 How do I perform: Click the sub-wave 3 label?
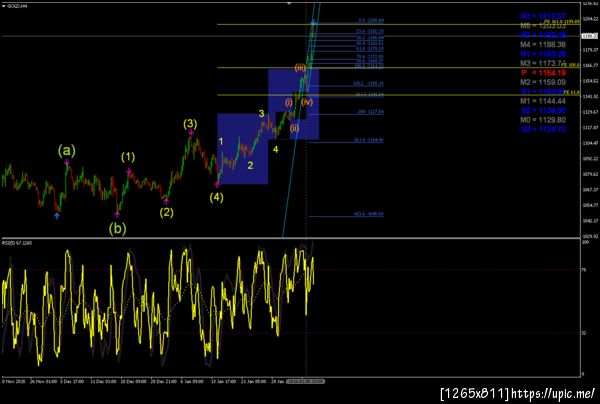pos(261,113)
